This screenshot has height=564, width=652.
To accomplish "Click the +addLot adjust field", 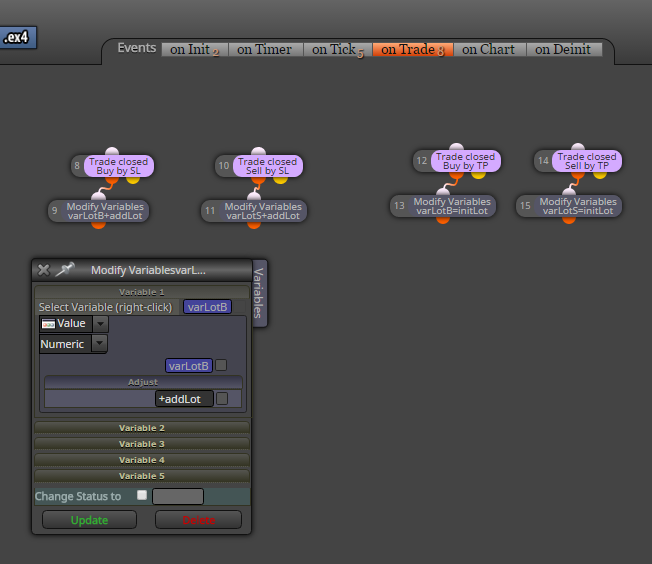I will [184, 399].
